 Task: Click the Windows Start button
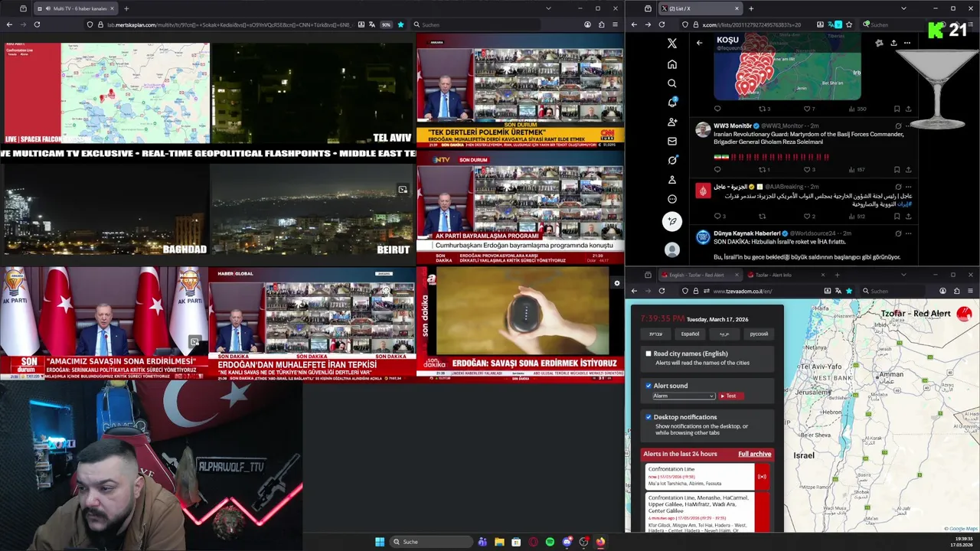[380, 542]
